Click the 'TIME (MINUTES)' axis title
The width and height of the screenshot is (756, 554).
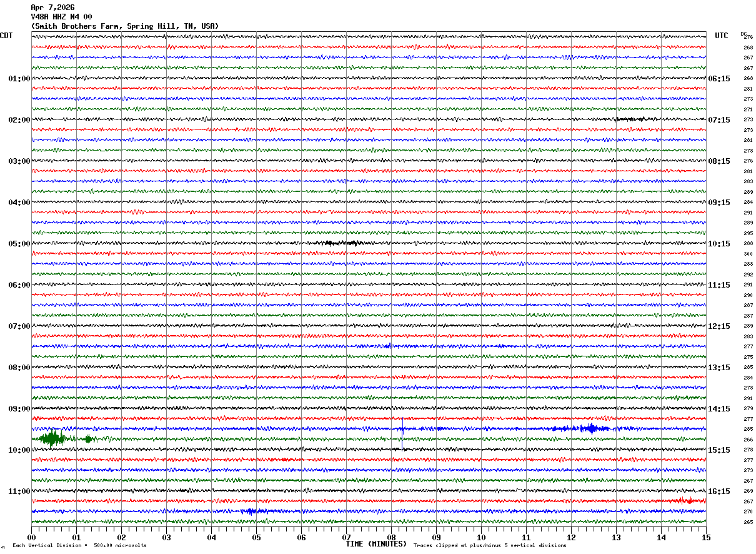376,544
